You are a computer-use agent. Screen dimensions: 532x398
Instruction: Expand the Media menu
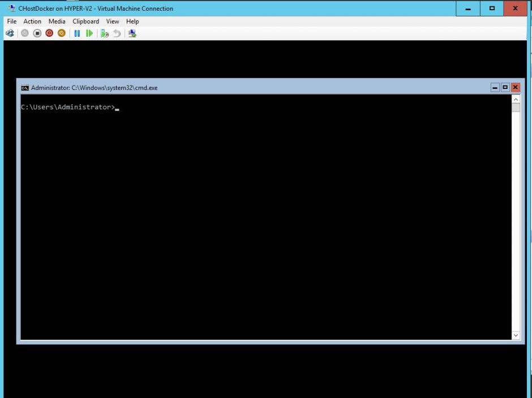[x=57, y=22]
